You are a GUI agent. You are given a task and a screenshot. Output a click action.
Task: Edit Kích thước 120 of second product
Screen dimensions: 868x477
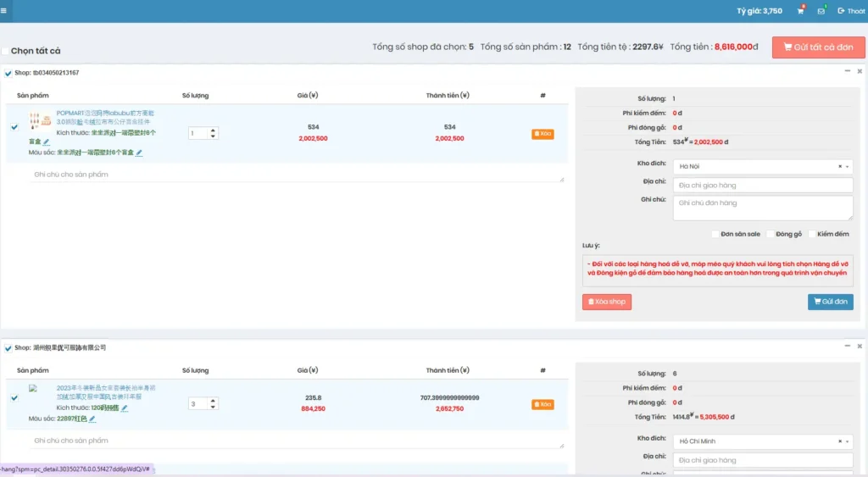[125, 408]
